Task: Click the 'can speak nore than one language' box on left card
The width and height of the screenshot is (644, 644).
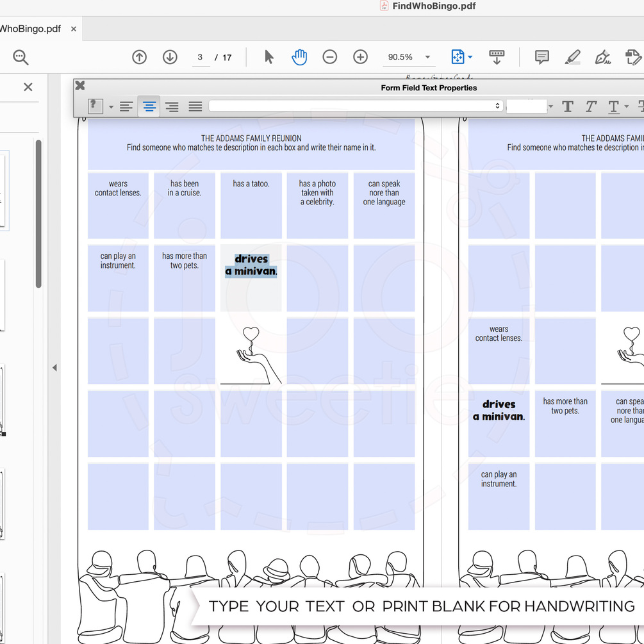Action: 384,206
